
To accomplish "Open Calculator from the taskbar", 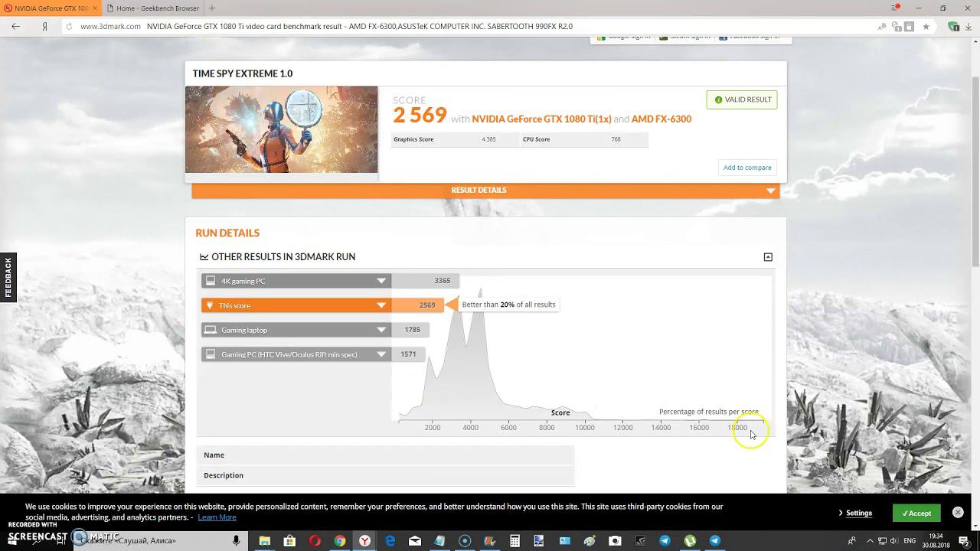I will 514,540.
